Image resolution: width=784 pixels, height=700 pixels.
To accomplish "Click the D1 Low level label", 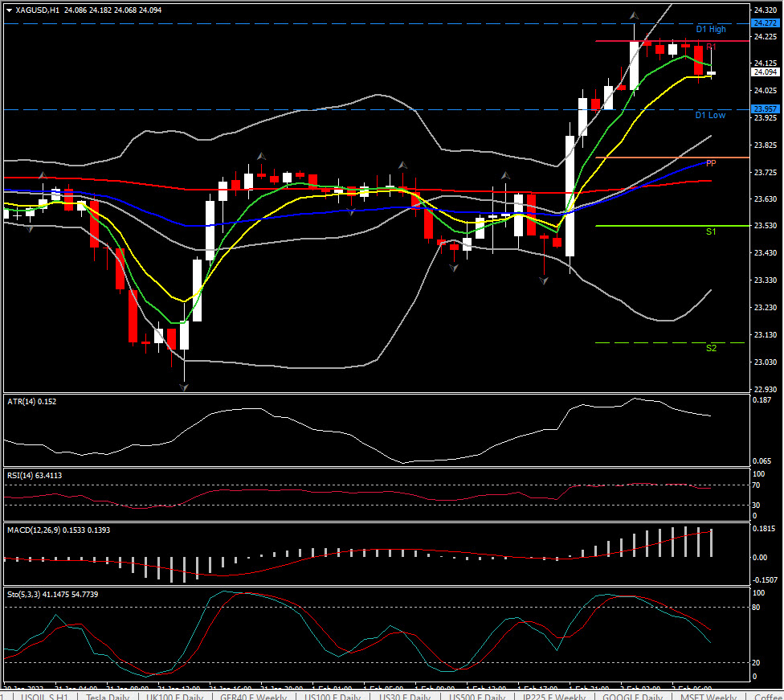I will pos(710,116).
